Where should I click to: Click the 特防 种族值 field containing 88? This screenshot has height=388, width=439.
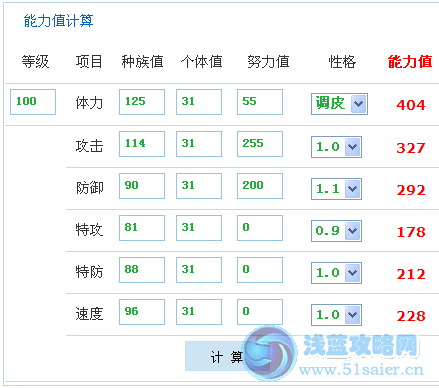(x=142, y=270)
